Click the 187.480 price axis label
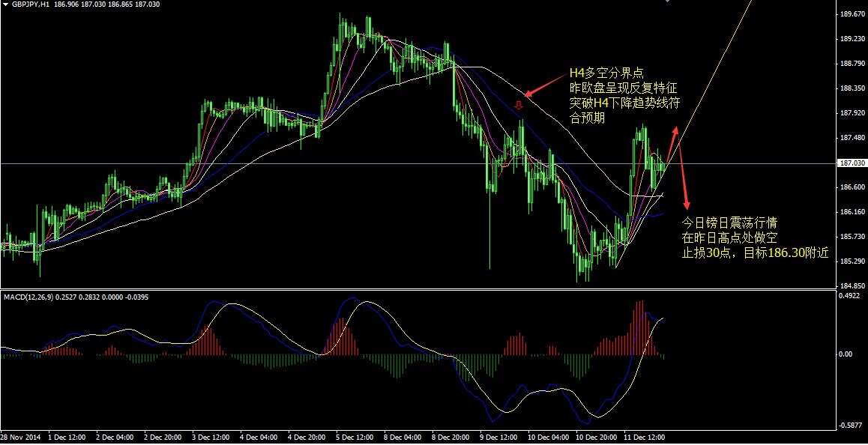The image size is (868, 445). pos(853,138)
